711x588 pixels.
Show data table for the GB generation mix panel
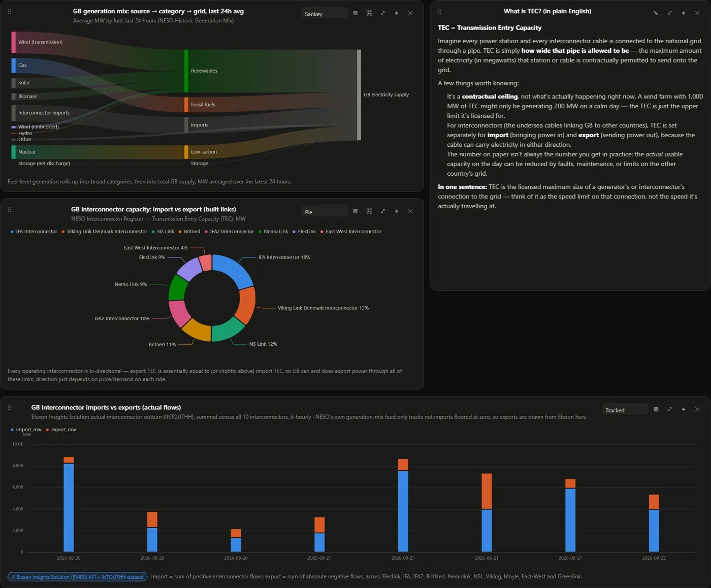click(355, 13)
